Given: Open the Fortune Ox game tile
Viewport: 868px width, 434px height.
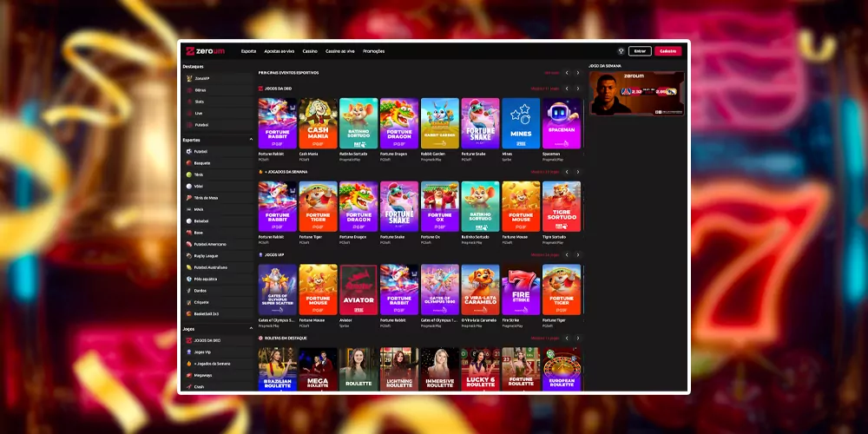Looking at the screenshot, I should pos(440,207).
